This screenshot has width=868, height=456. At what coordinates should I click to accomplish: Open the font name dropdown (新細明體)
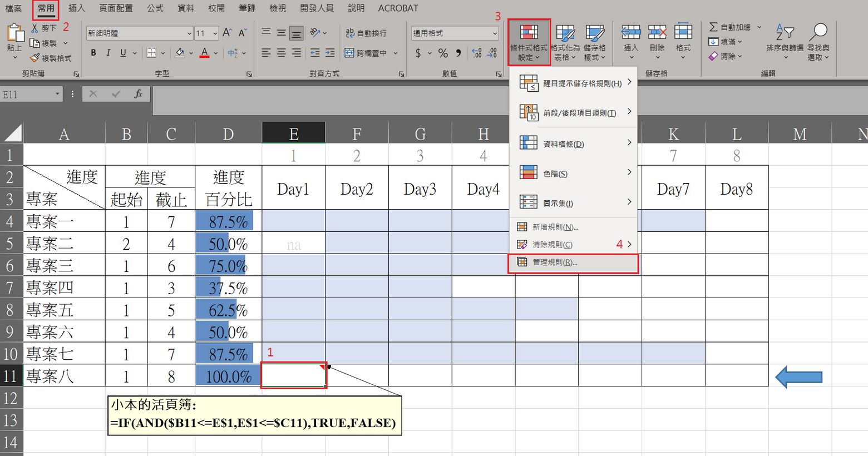tap(189, 33)
